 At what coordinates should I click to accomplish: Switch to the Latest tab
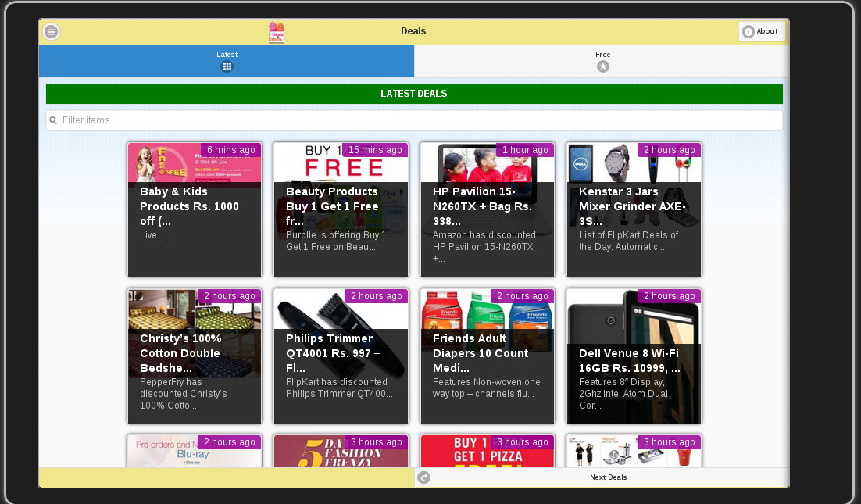click(x=227, y=61)
